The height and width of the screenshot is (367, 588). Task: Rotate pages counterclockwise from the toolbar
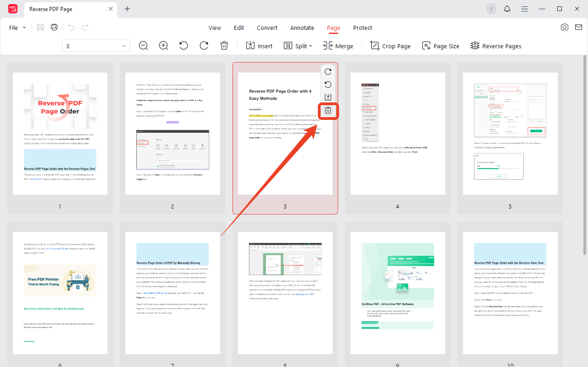tap(184, 45)
